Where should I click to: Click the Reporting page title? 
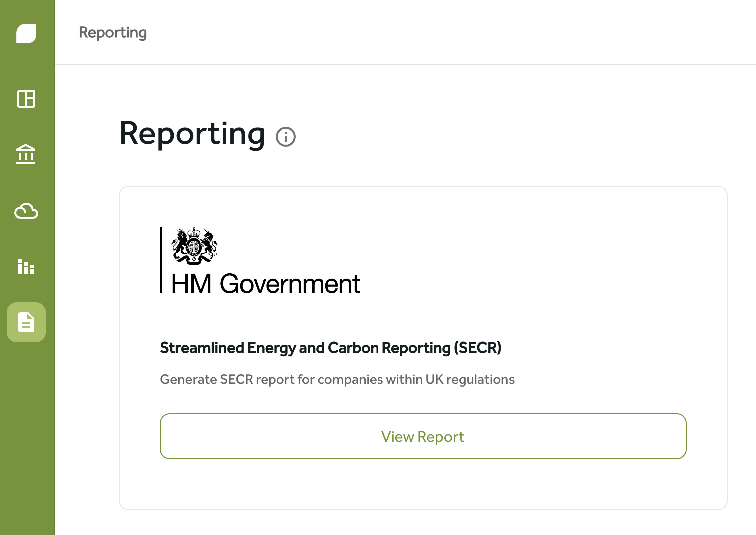pyautogui.click(x=192, y=134)
